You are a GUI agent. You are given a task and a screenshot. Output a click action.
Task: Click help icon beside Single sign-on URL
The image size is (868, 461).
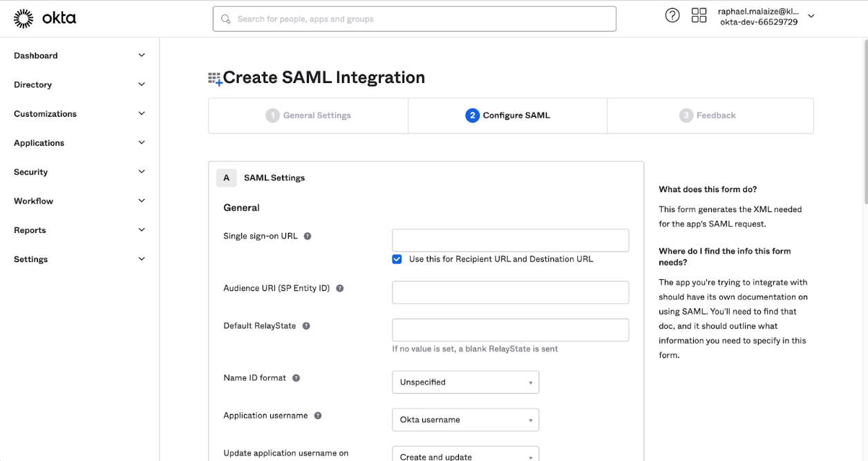pos(308,236)
